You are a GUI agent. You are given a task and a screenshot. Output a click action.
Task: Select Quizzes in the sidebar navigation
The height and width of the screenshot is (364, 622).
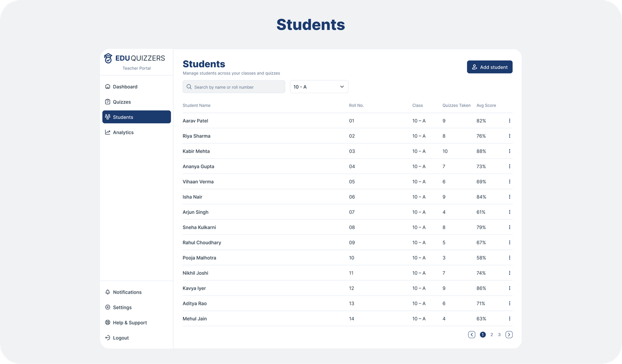[122, 102]
